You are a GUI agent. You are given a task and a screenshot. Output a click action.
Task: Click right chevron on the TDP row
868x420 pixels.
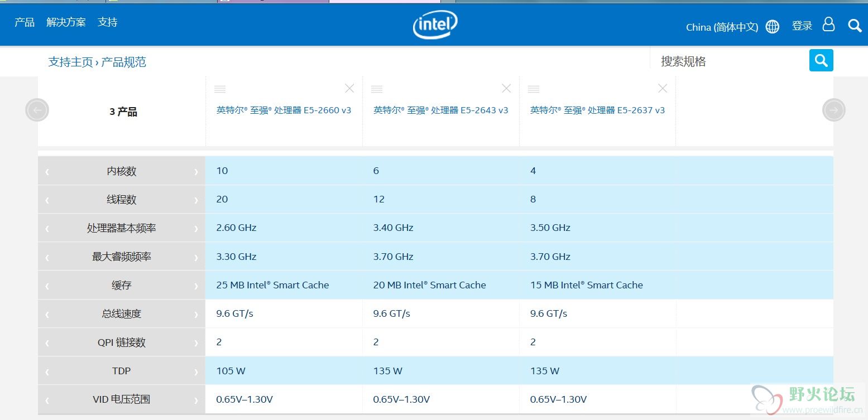click(196, 372)
